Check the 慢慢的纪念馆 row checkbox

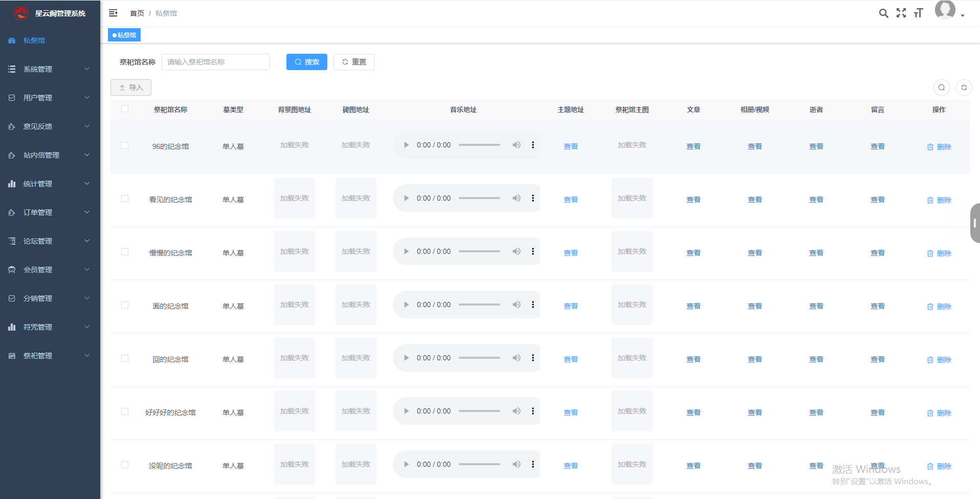pyautogui.click(x=125, y=252)
